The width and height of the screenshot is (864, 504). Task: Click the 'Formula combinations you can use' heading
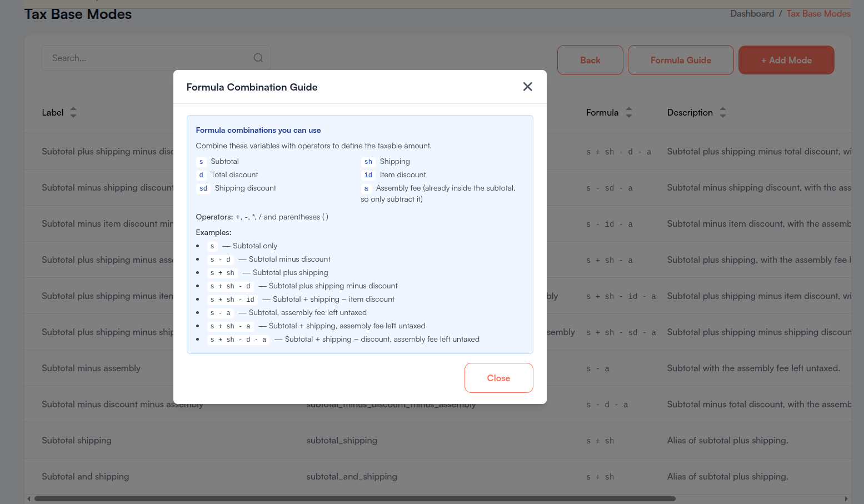coord(258,130)
